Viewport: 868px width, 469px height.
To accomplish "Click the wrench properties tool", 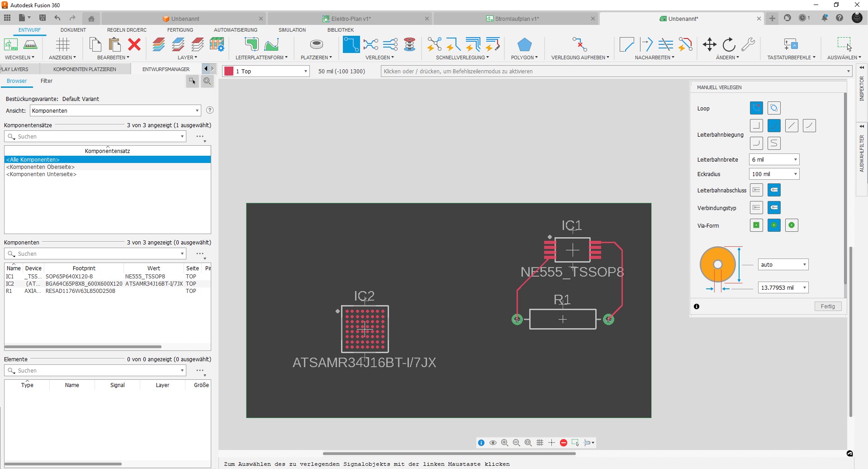I will 748,44.
